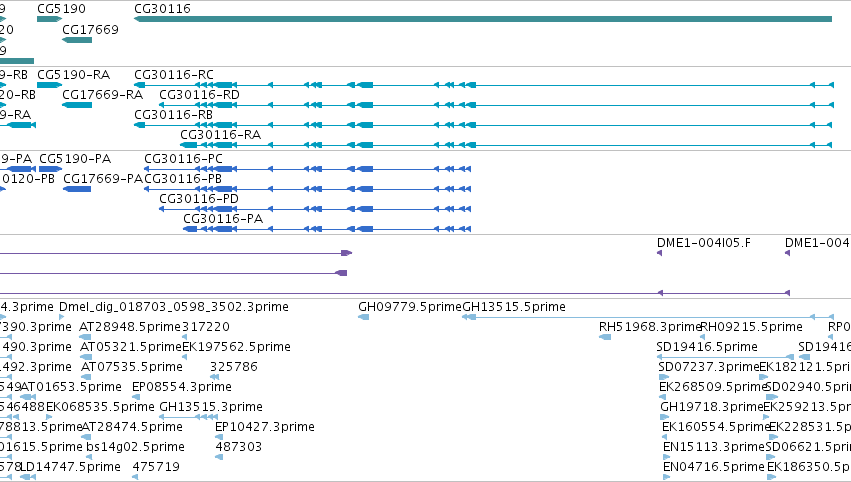Select the AT07535.5prime EST label

pos(131,367)
